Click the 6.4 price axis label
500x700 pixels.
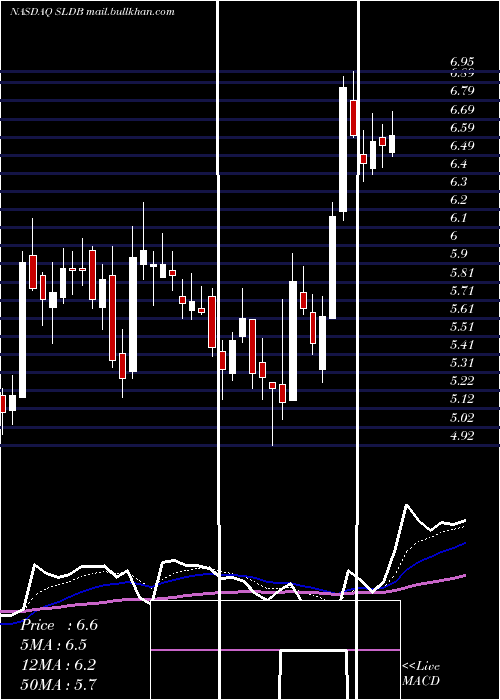coord(458,164)
